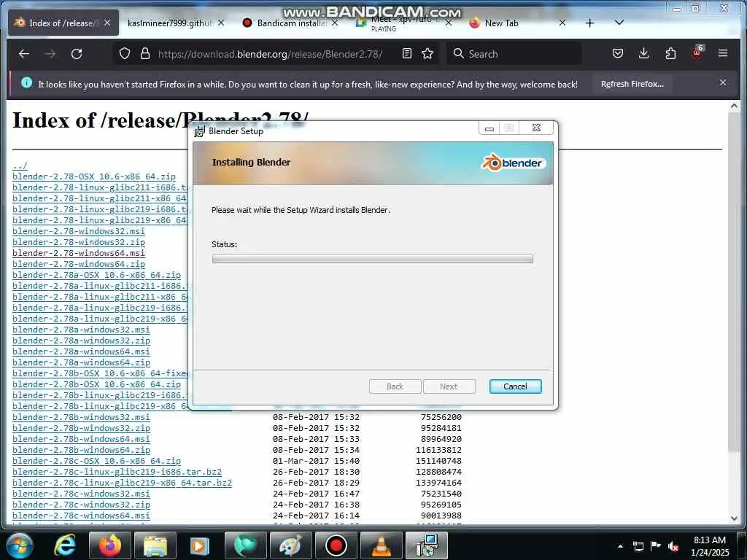Open the Paint palette icon on taskbar

coord(290,545)
